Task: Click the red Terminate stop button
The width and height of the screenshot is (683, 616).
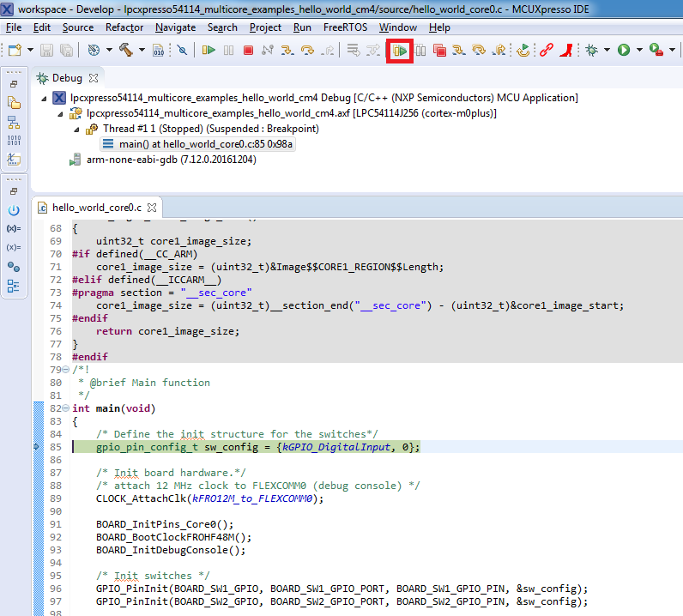Action: pyautogui.click(x=248, y=51)
